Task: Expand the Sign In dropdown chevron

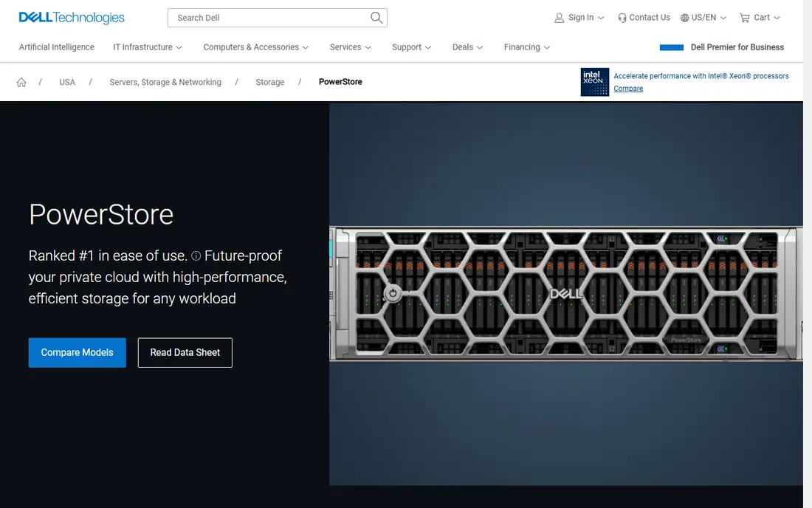Action: coord(601,18)
